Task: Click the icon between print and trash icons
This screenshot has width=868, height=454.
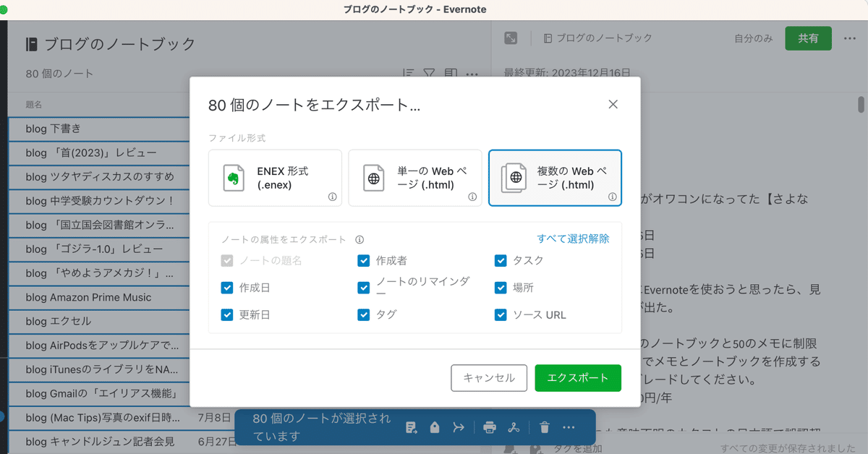Action: tap(514, 427)
